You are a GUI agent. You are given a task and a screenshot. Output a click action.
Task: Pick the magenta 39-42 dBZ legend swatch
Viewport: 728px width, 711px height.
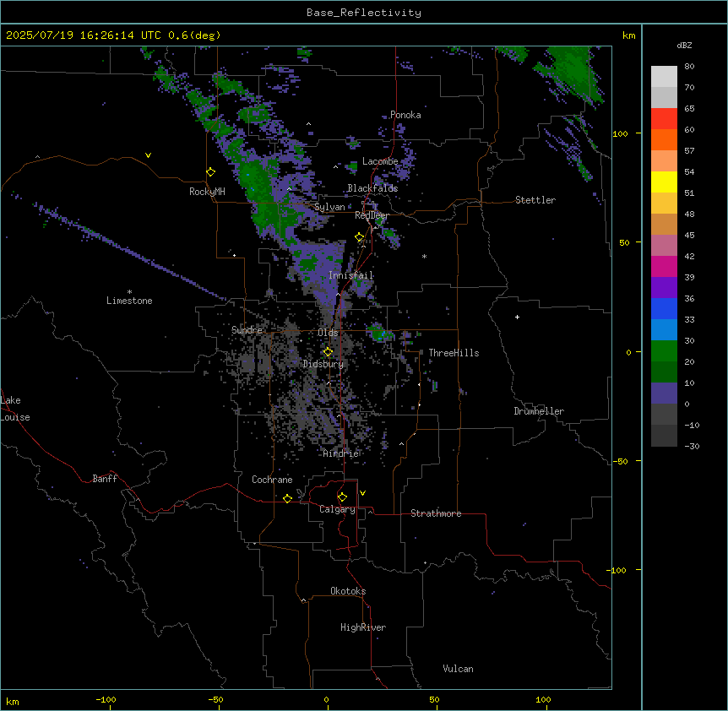pyautogui.click(x=664, y=266)
